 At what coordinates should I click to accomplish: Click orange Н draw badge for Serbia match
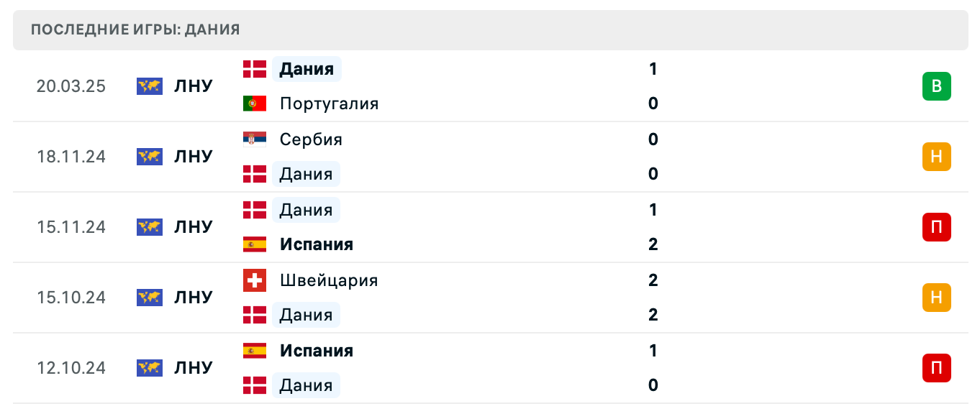936,157
